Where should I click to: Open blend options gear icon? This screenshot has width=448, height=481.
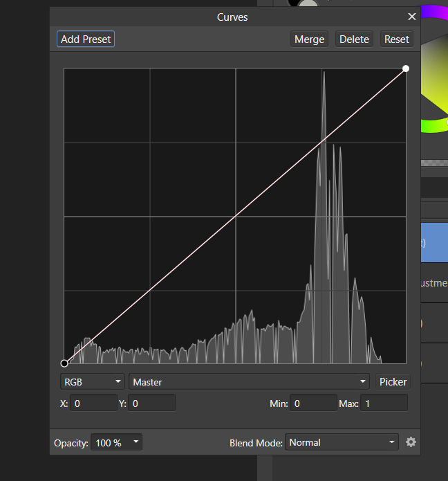tap(411, 442)
